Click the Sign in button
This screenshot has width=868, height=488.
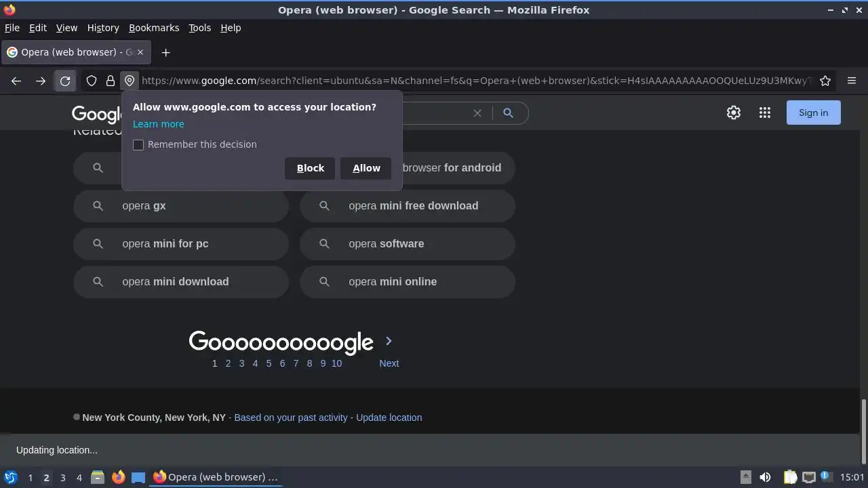(x=813, y=113)
